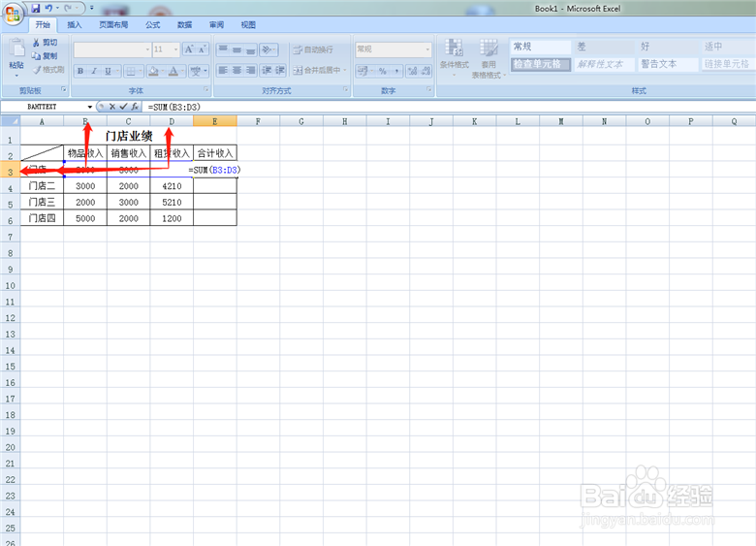
Task: Switch to the 公式 tab
Action: 153,25
